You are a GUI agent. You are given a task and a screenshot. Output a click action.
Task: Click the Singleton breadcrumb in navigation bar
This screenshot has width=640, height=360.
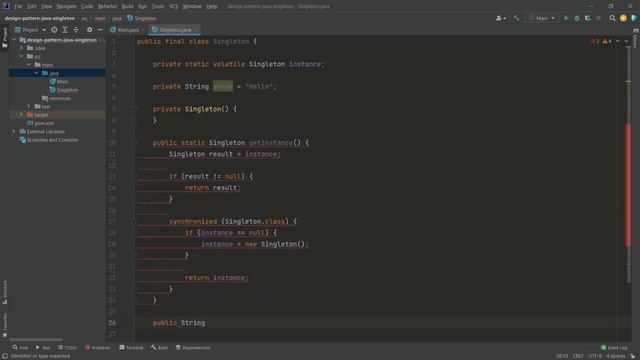tap(142, 18)
